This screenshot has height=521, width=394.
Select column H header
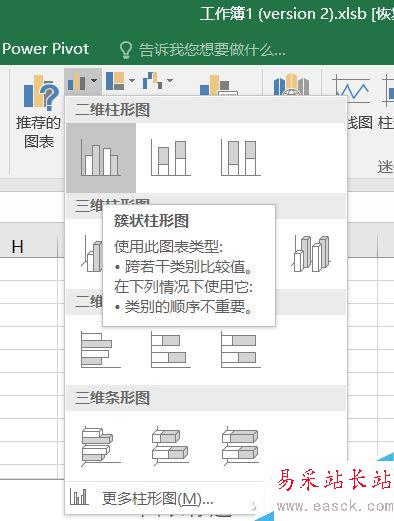[x=17, y=247]
